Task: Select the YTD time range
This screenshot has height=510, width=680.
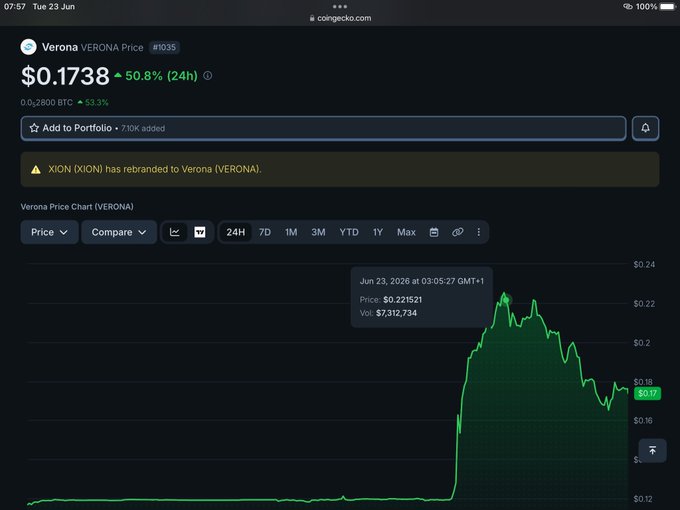Action: [x=349, y=232]
